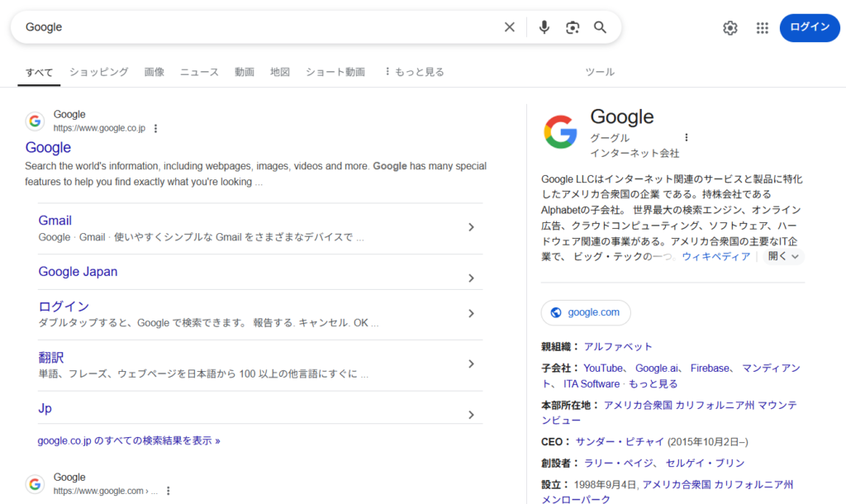Open options dots beside google.co.jp URL
Image resolution: width=846 pixels, height=504 pixels.
(156, 128)
